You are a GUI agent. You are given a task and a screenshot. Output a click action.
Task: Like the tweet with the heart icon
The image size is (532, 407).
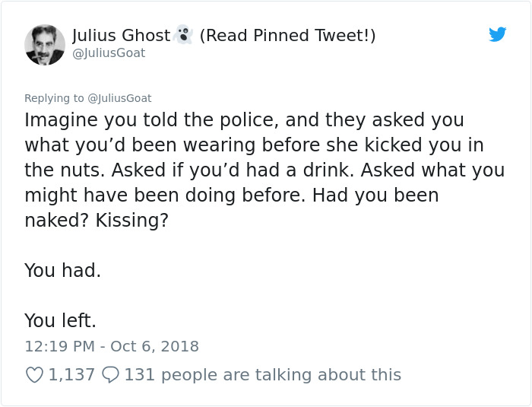coord(34,374)
